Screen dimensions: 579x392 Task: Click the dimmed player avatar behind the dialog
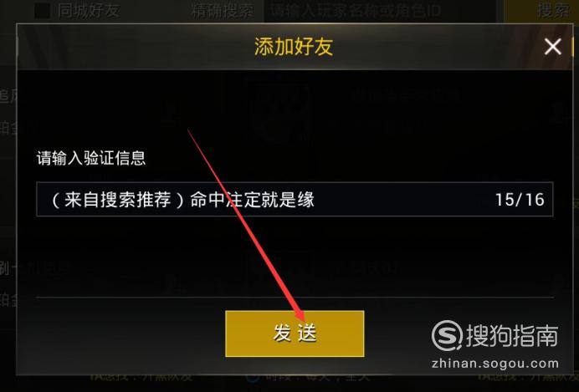tap(280, 110)
